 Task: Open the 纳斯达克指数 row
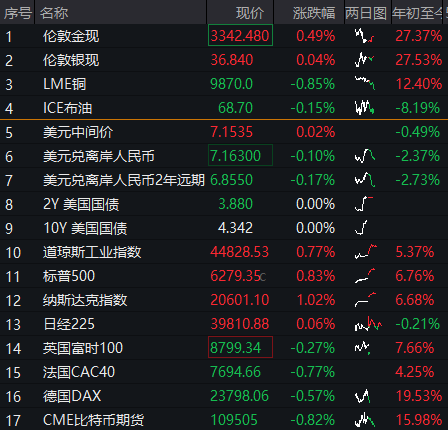[x=224, y=300]
